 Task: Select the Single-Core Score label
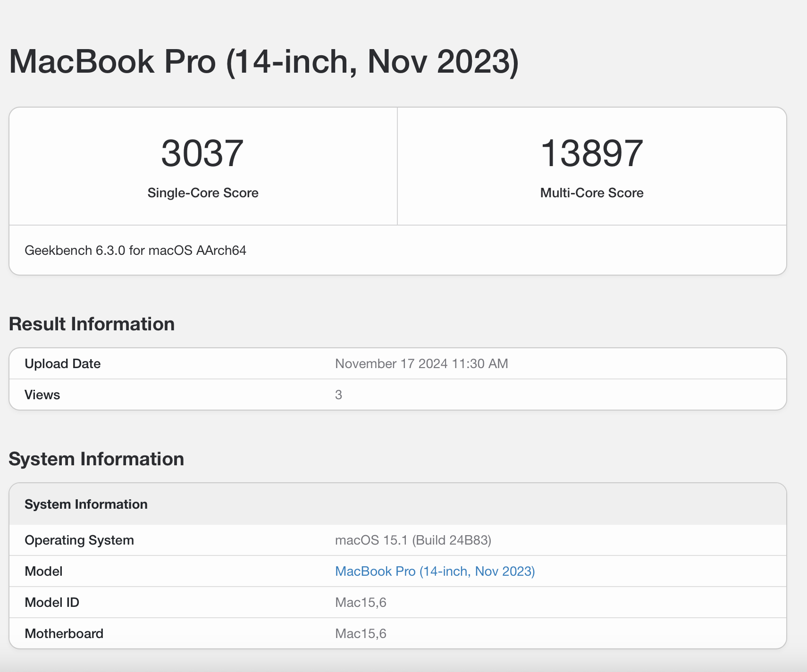click(202, 193)
